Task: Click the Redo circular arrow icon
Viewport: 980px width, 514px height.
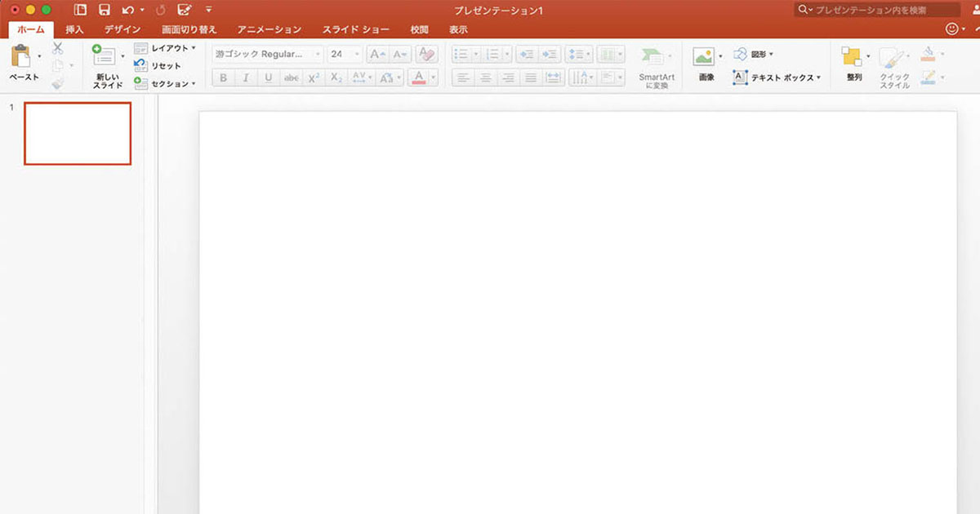Action: 160,10
